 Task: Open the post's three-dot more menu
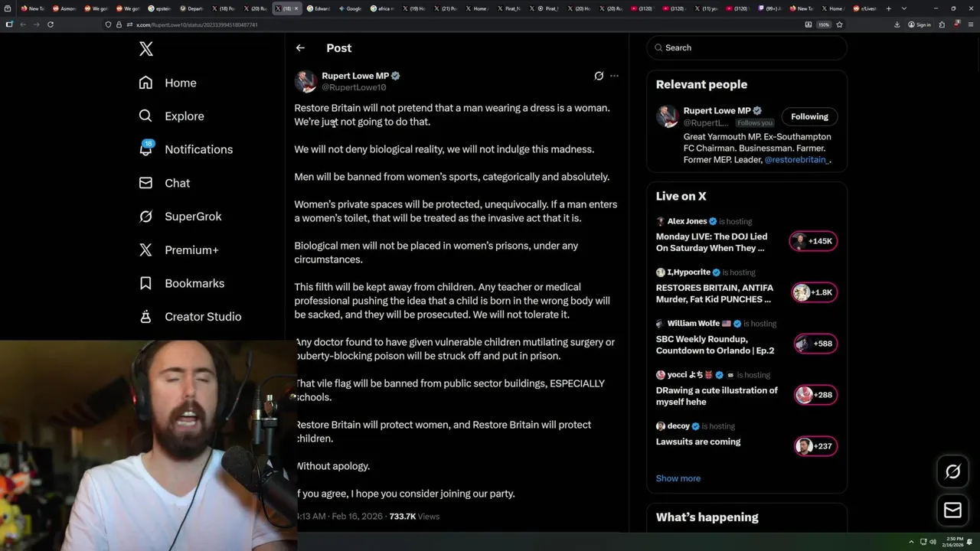click(x=614, y=76)
